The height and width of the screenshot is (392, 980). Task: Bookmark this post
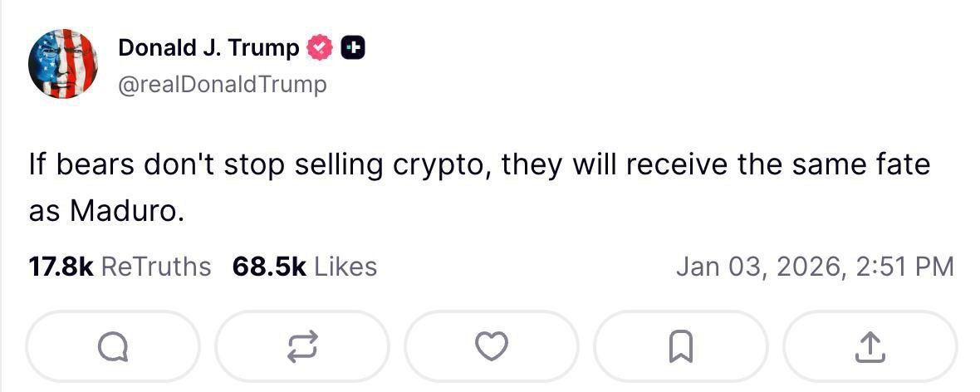tap(680, 346)
